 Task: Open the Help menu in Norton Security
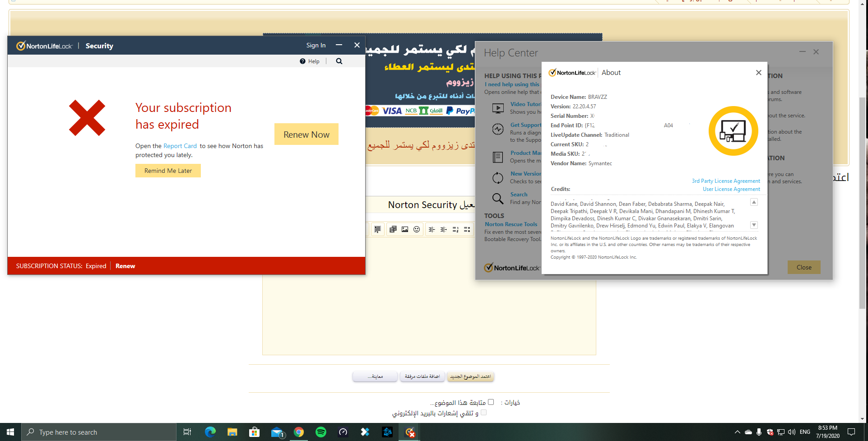coord(310,61)
